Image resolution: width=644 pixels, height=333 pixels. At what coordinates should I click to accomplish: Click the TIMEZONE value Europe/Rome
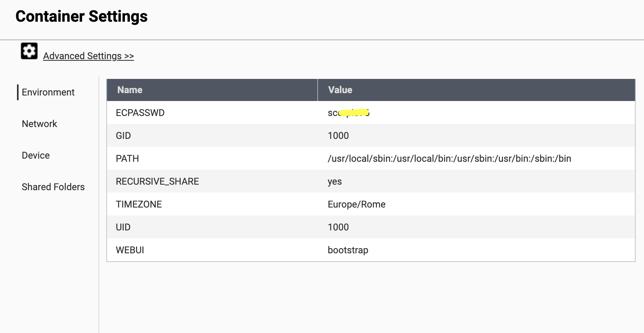click(x=356, y=204)
